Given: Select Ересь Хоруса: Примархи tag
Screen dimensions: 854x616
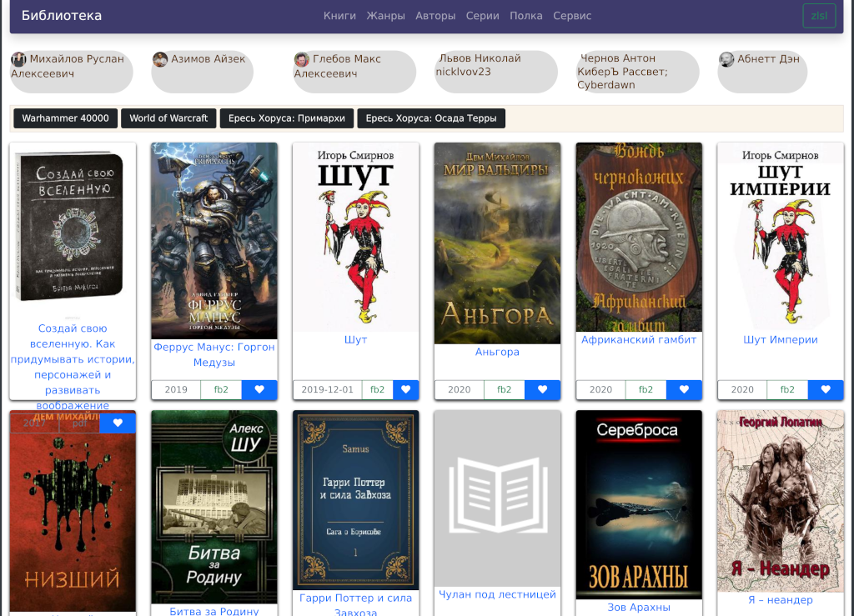Looking at the screenshot, I should (x=287, y=118).
